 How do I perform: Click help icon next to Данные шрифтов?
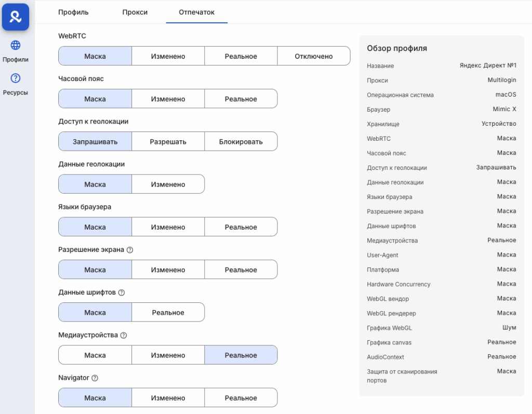click(122, 292)
